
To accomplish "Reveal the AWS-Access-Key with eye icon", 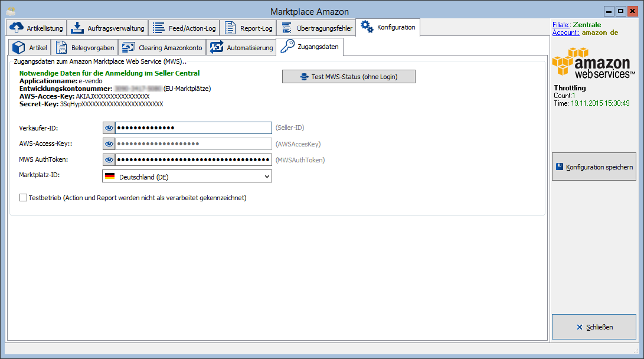I will tap(109, 143).
